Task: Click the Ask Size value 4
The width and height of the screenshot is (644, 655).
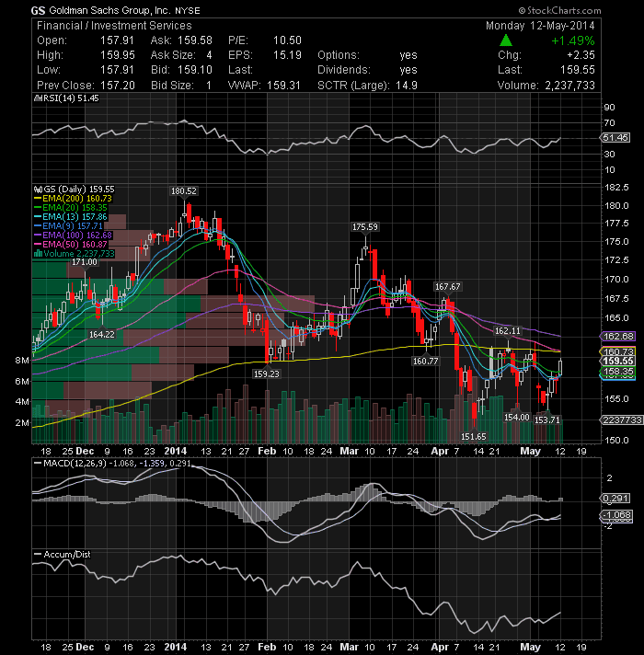Action: 209,55
